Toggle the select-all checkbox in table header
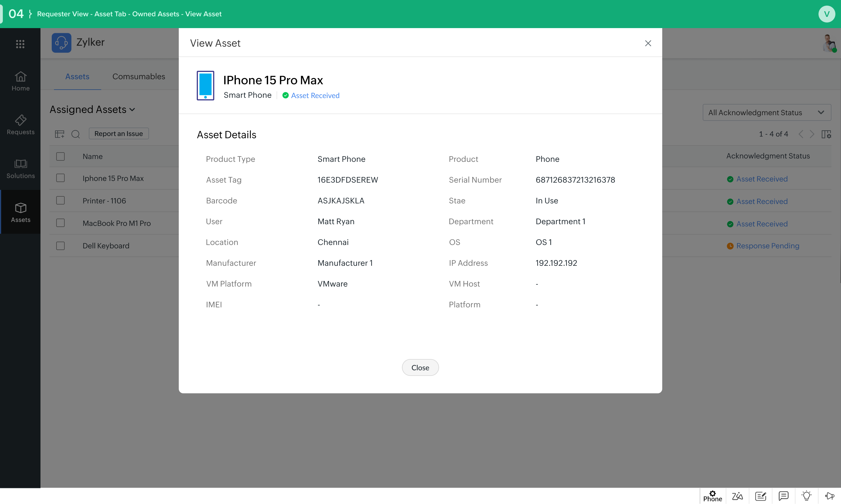This screenshot has width=841, height=504. coord(60,156)
